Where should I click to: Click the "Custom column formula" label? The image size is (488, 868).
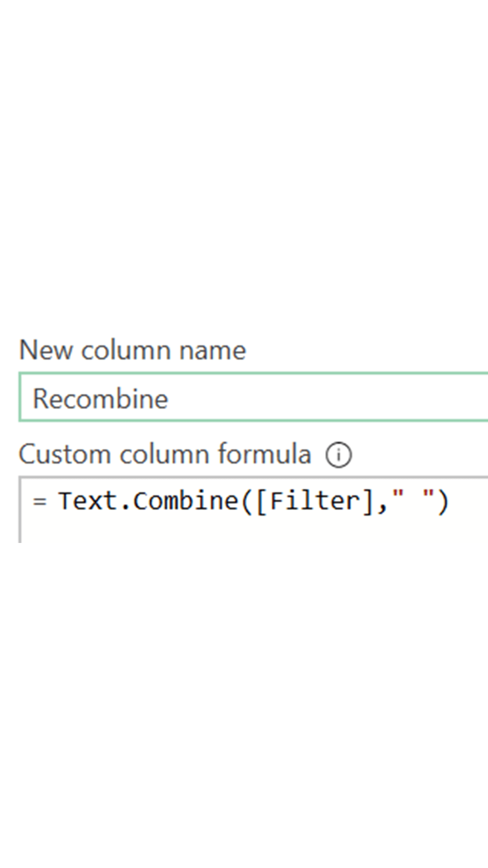[165, 454]
